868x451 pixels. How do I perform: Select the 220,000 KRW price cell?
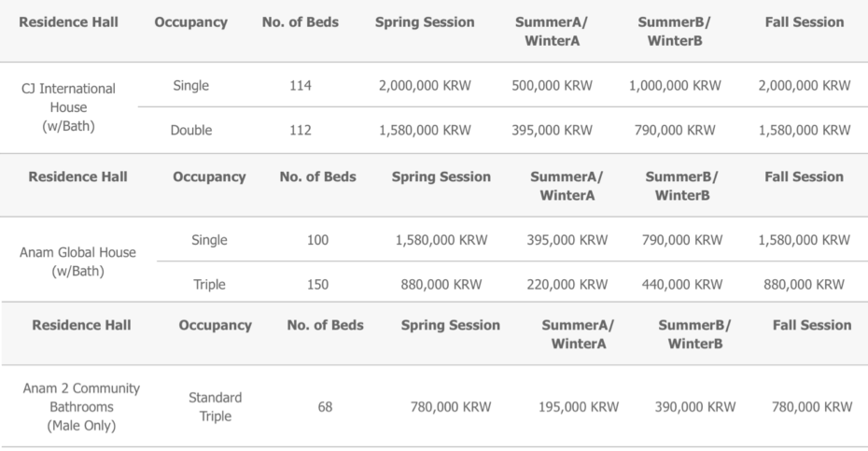point(567,284)
